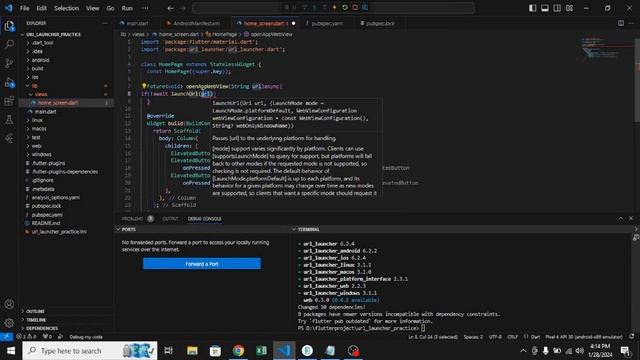Open the Manage gear settings icon
640x360 pixels.
pyautogui.click(x=9, y=323)
